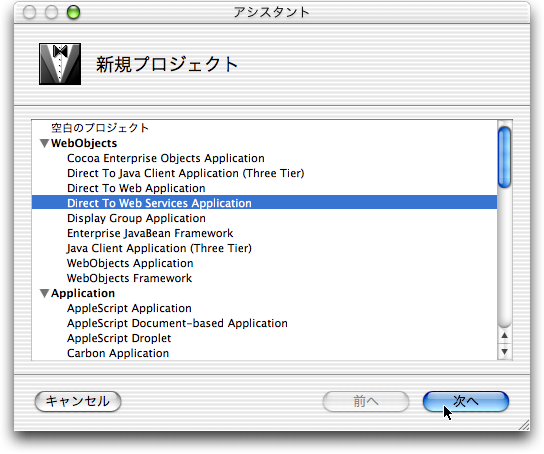Screen dimensions: 544x454
Task: Click the scroll up arrow
Action: 505,336
